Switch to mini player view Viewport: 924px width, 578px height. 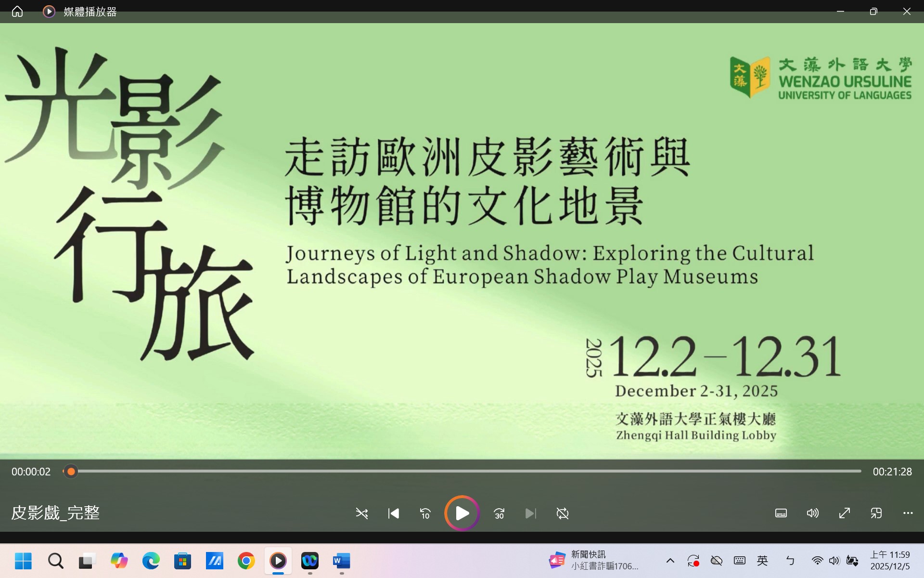[876, 513]
